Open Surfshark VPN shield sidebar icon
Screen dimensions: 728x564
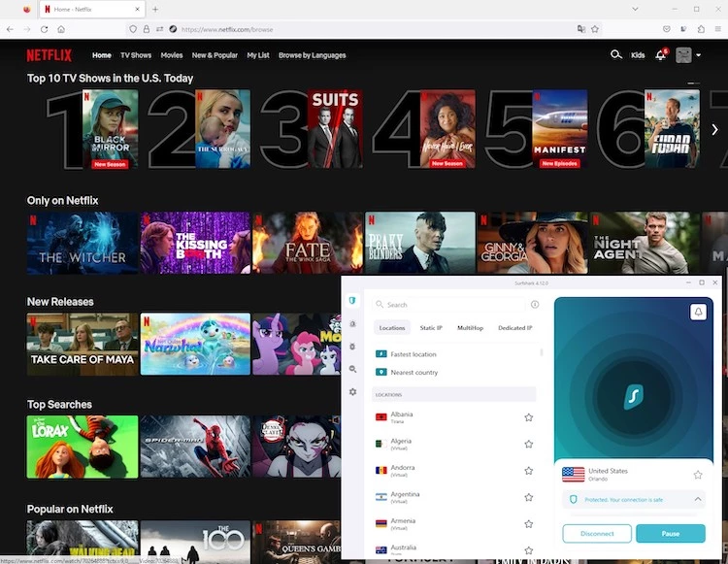point(352,301)
